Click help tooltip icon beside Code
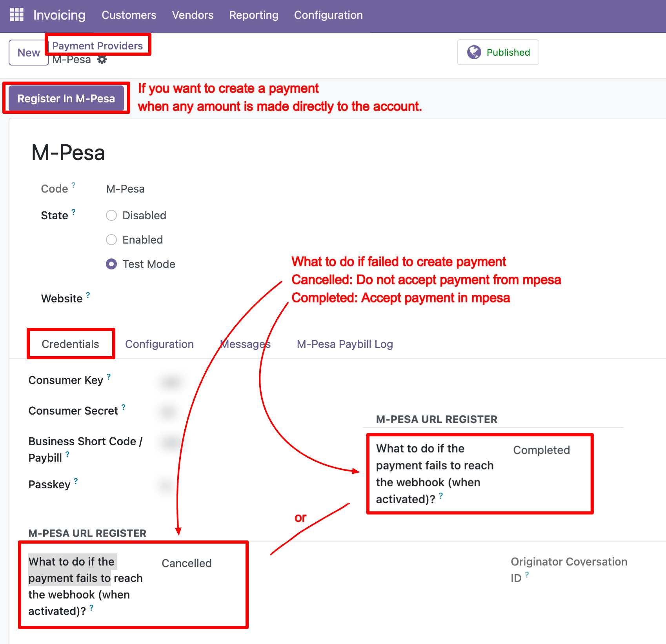 73,185
